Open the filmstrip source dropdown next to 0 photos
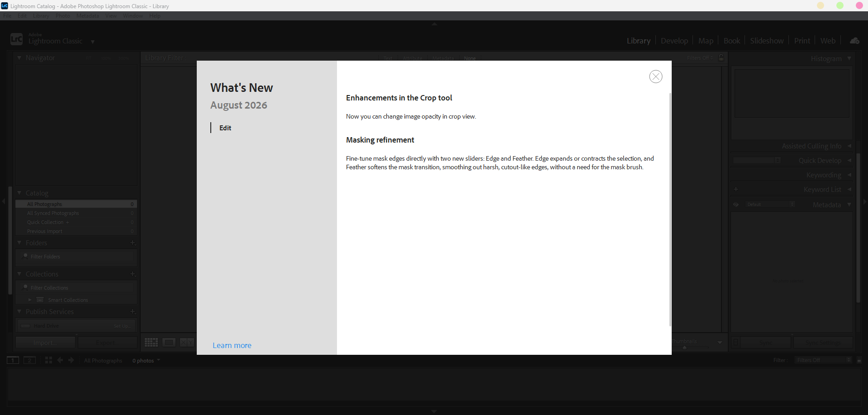The image size is (868, 415). tap(158, 360)
